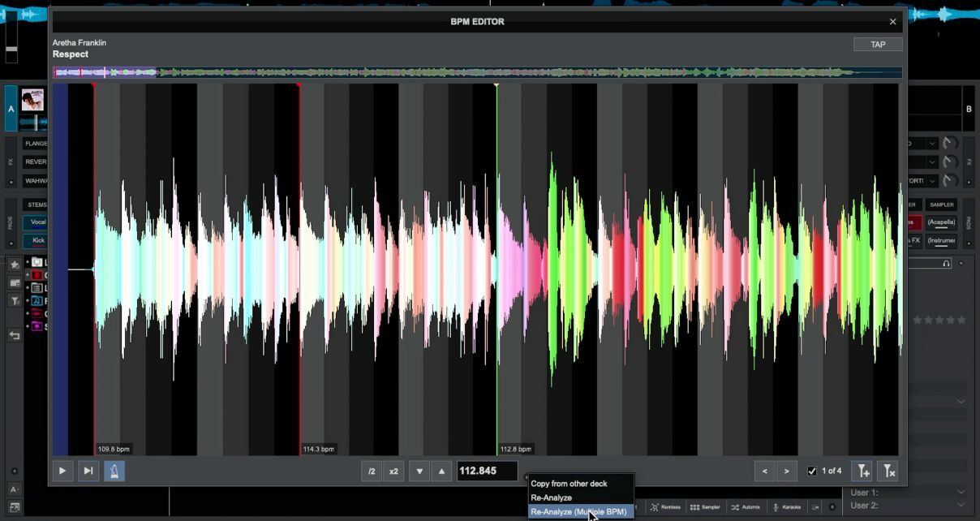Select Re-Analyze (Multiple BPM) option
The height and width of the screenshot is (521, 980).
click(578, 512)
